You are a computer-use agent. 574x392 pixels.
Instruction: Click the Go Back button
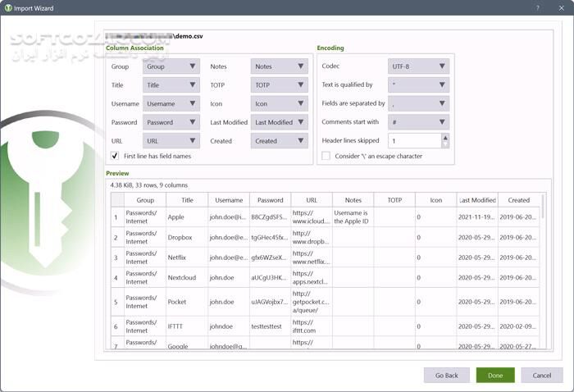(447, 375)
